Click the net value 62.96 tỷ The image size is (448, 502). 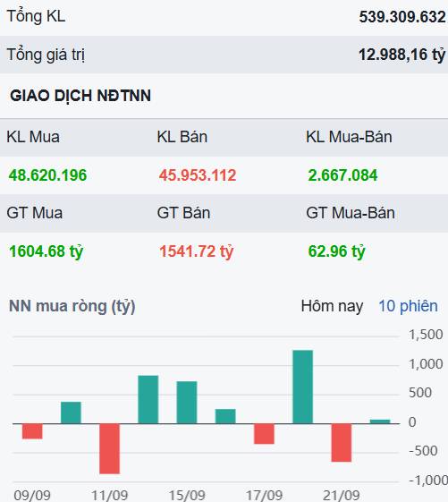336,251
